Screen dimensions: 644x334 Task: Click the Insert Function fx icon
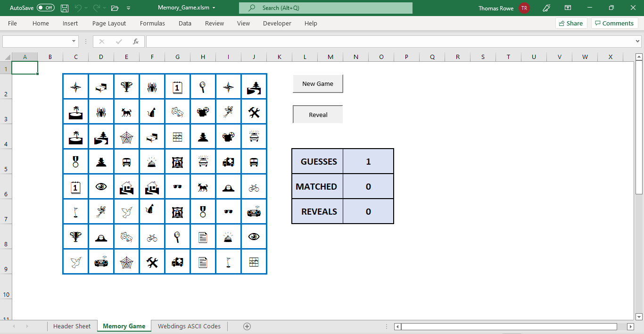pyautogui.click(x=136, y=42)
